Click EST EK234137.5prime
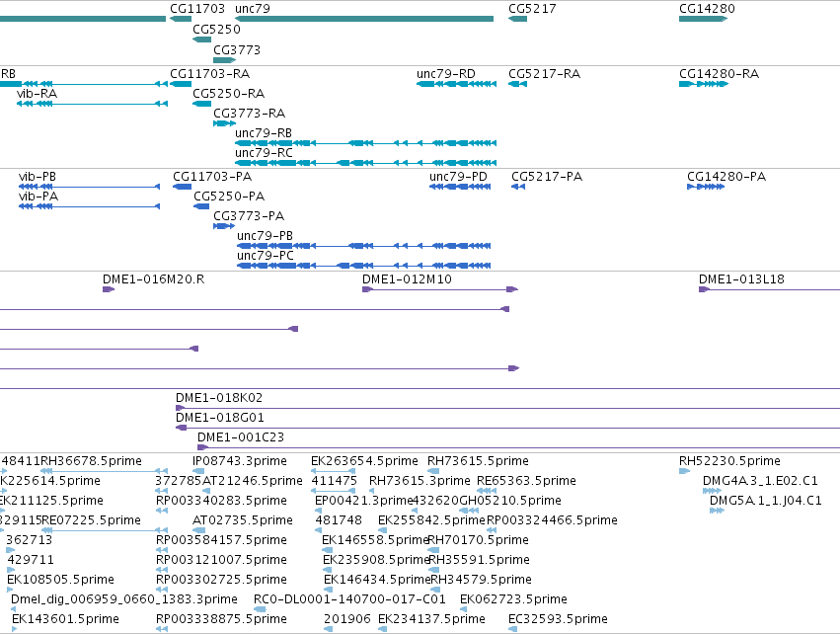The image size is (840, 634). (x=383, y=630)
